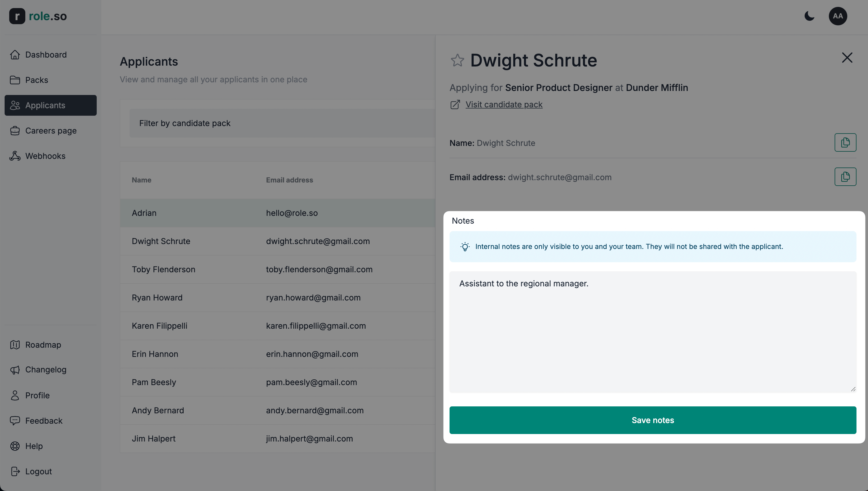This screenshot has width=868, height=491.
Task: Open the Packs section
Action: [x=37, y=80]
